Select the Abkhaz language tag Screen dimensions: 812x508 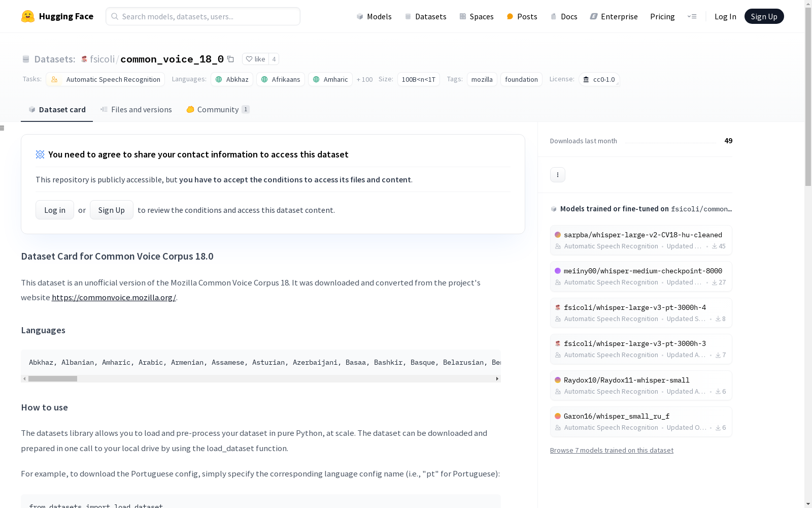[x=232, y=79]
